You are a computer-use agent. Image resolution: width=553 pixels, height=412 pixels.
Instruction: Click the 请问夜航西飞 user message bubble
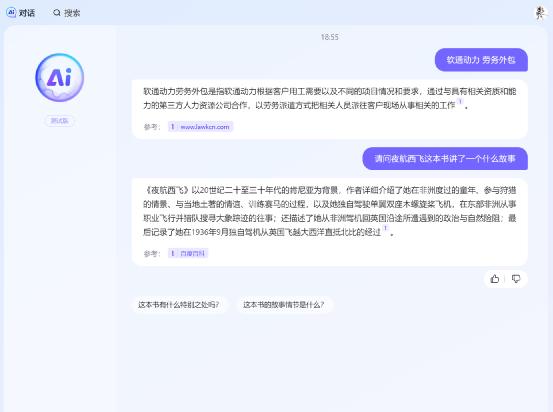tap(445, 159)
